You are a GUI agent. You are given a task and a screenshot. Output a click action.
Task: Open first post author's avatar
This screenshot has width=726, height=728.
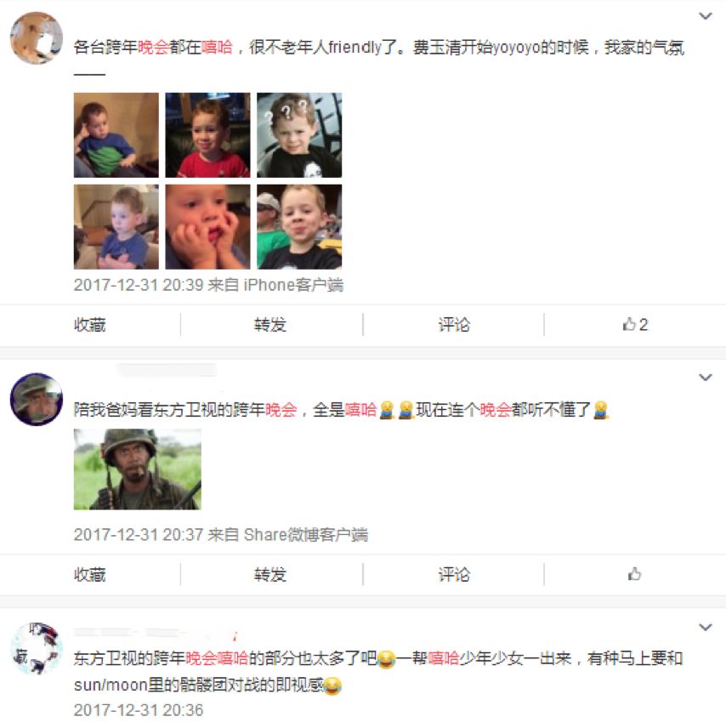point(37,38)
